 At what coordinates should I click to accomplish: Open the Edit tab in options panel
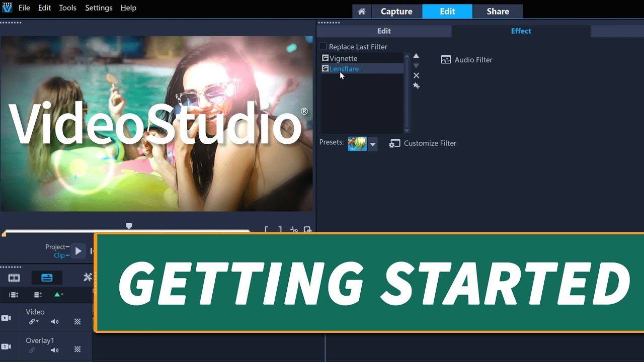point(384,31)
